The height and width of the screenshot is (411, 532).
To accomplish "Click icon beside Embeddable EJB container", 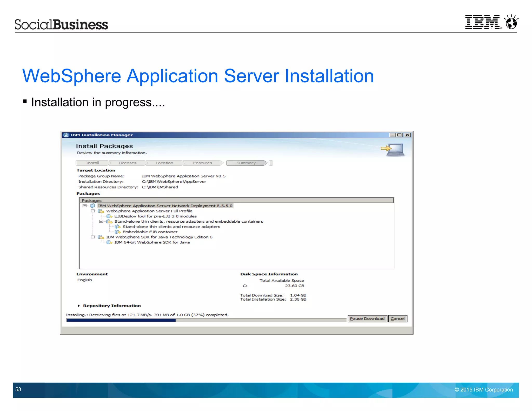I will click(118, 232).
